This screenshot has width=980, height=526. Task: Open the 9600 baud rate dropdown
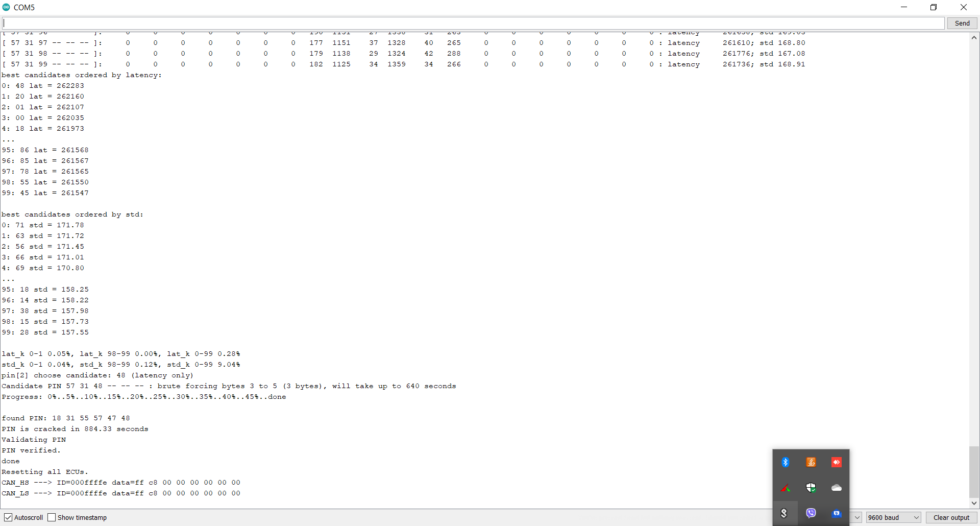[x=893, y=517]
